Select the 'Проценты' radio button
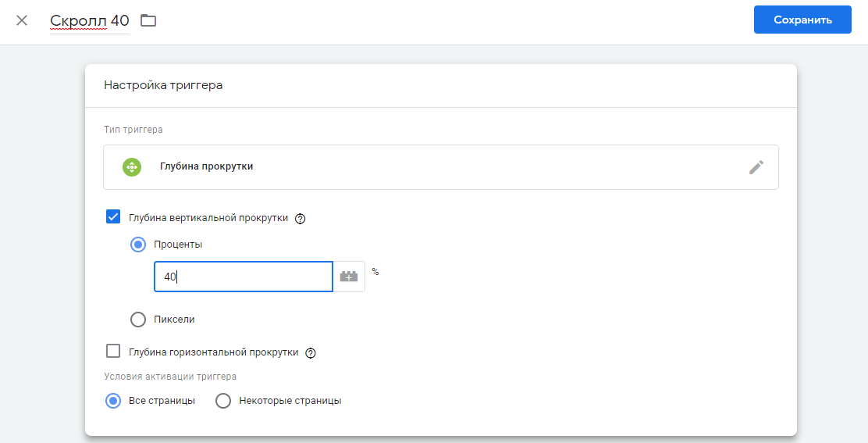The image size is (868, 443). point(138,245)
